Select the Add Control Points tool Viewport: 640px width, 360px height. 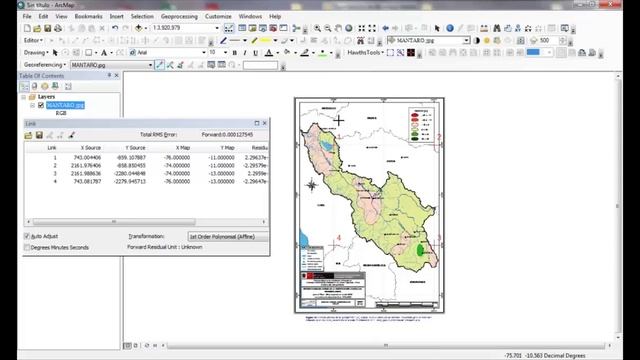[160, 65]
